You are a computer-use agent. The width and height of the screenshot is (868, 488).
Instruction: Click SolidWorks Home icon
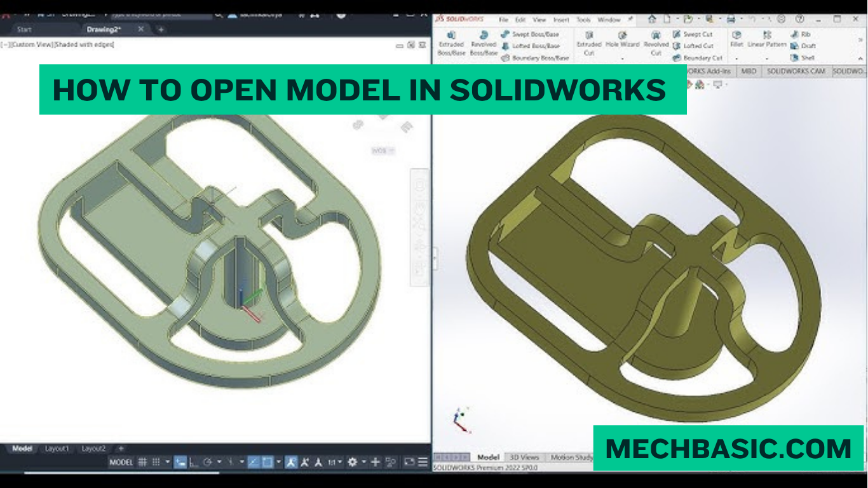click(651, 19)
